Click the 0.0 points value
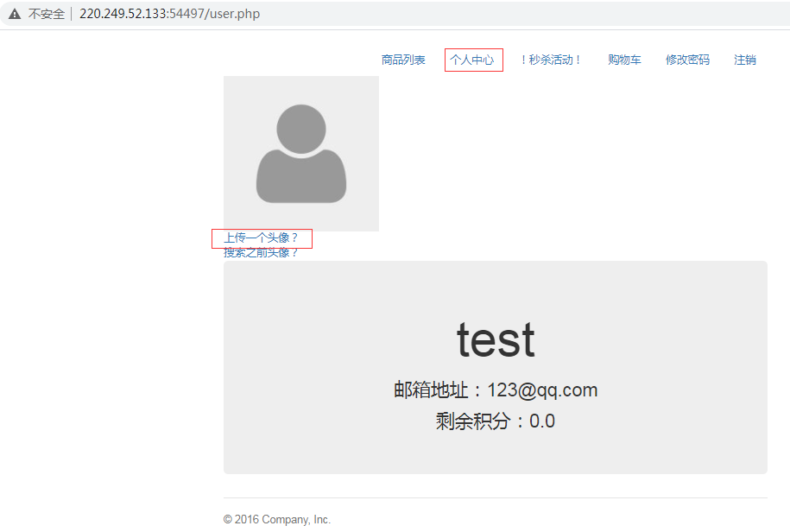This screenshot has height=532, width=790. tap(542, 421)
